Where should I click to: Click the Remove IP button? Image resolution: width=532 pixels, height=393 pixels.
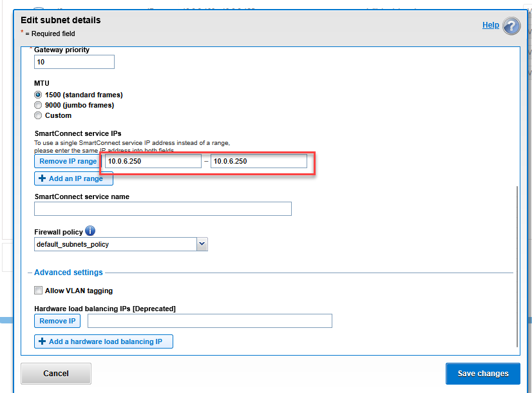tap(57, 320)
